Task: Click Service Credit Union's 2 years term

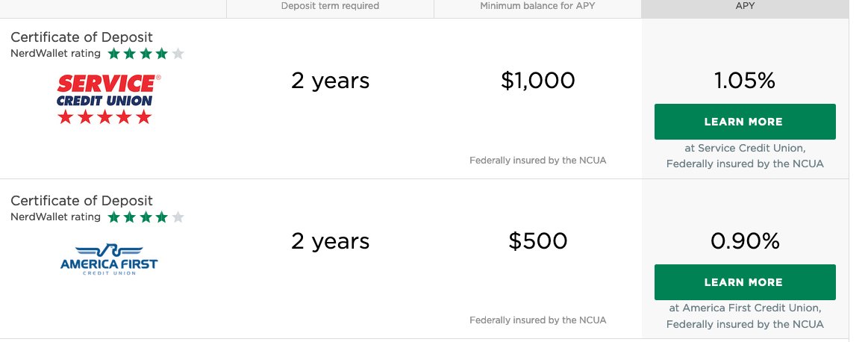Action: pyautogui.click(x=330, y=81)
